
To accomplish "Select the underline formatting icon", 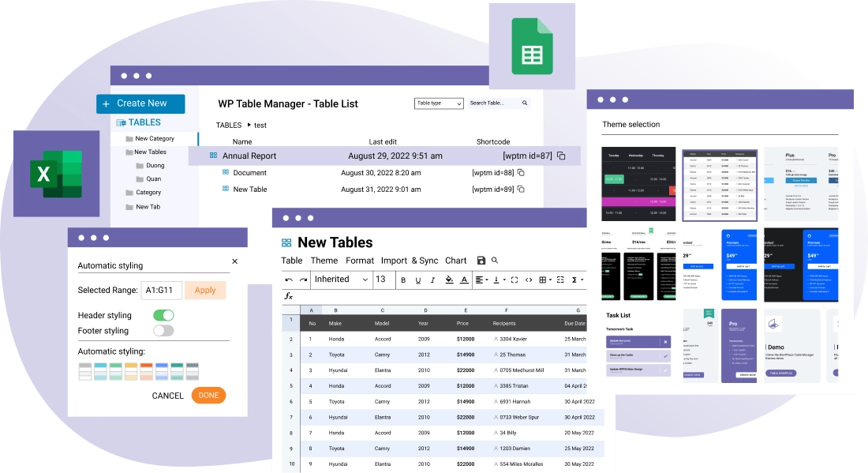I will coord(418,279).
